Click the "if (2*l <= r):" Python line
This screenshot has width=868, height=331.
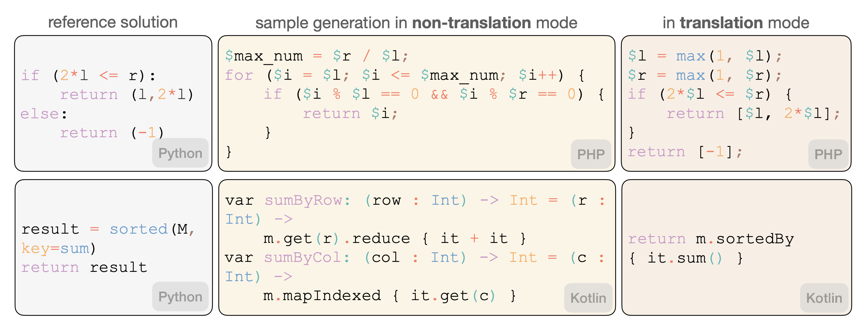click(x=88, y=75)
